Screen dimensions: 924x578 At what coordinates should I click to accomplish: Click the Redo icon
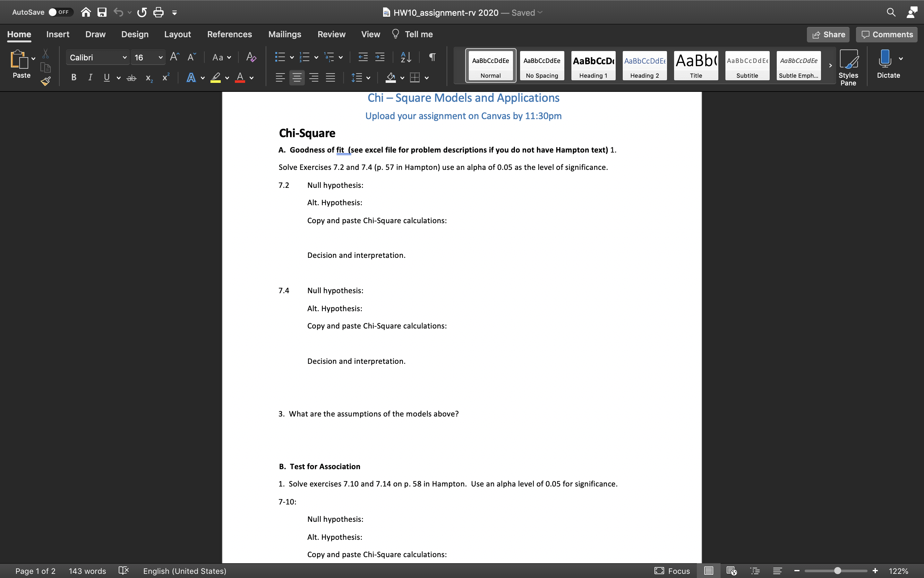coord(142,12)
